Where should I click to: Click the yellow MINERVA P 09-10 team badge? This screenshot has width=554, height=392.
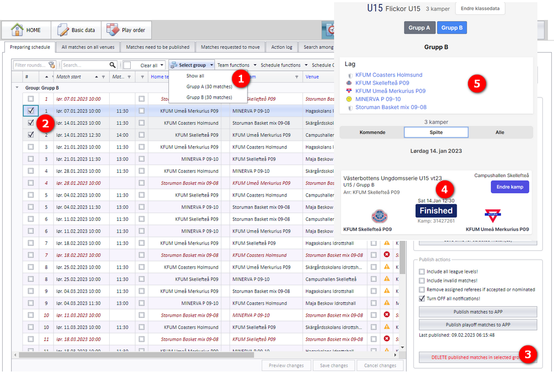(349, 99)
